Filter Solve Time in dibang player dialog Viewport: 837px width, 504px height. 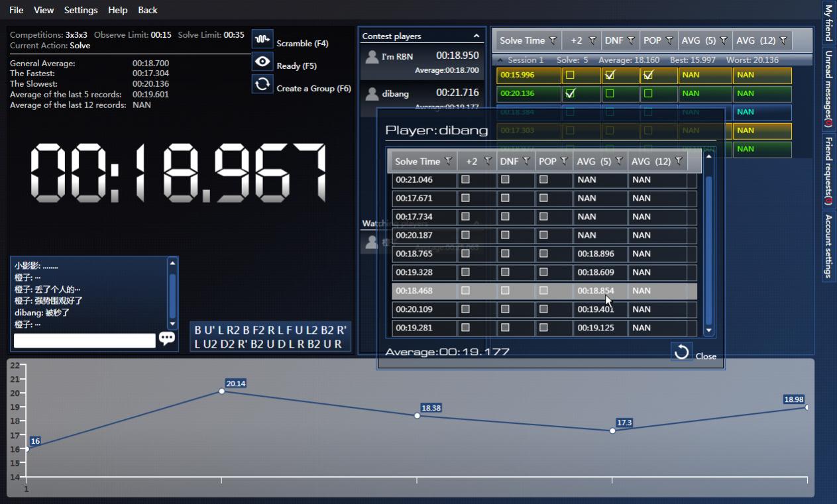point(449,161)
